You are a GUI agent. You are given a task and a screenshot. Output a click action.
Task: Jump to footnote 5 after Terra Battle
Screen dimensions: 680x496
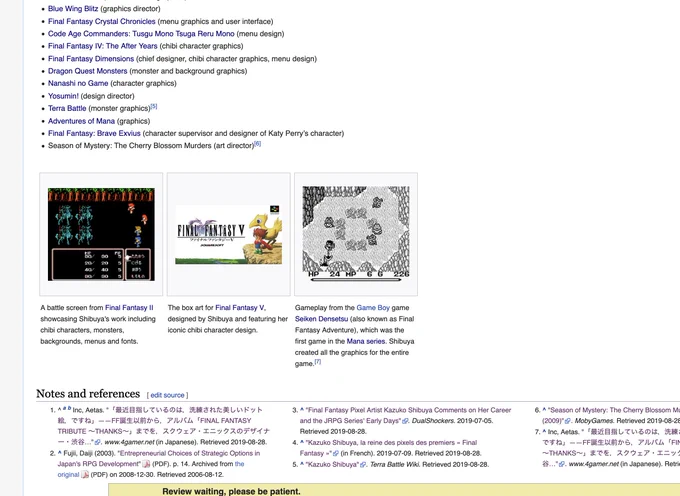154,106
